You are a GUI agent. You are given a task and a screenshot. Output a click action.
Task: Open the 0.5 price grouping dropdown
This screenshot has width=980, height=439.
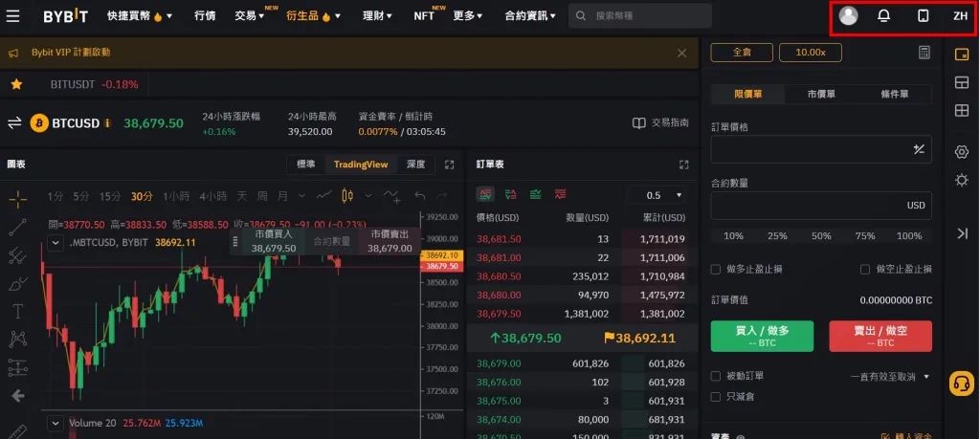pos(658,195)
